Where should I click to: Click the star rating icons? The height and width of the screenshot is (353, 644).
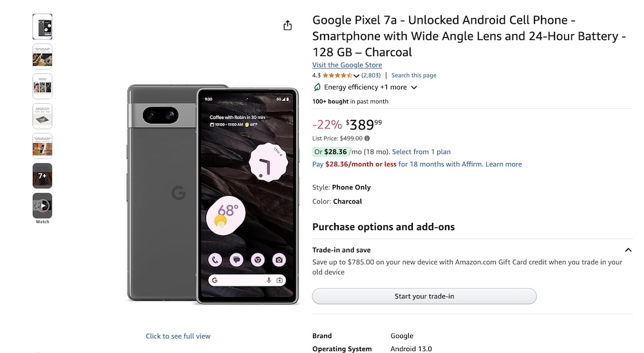(337, 75)
